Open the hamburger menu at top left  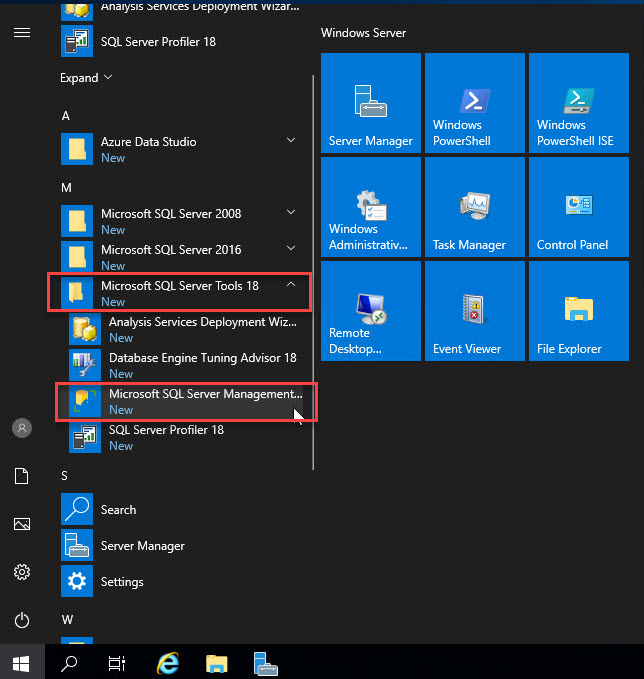(x=21, y=32)
